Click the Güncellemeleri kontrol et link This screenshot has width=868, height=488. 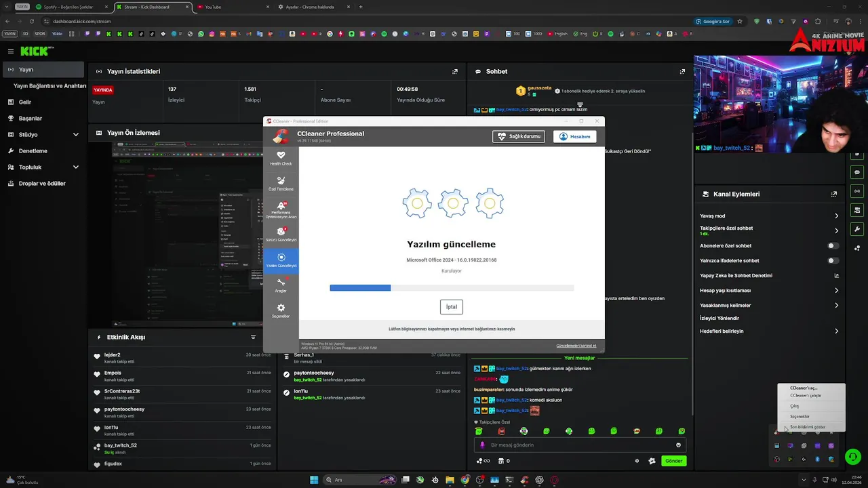576,346
